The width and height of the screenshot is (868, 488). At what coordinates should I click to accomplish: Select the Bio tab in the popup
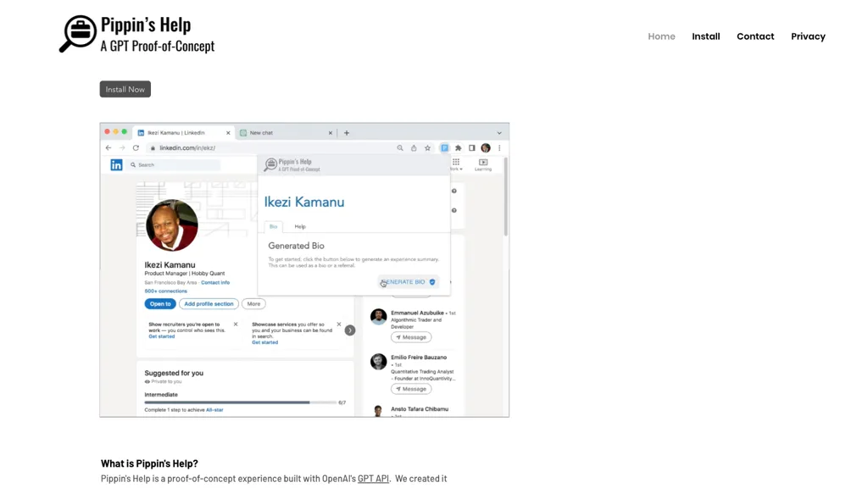[x=274, y=226]
